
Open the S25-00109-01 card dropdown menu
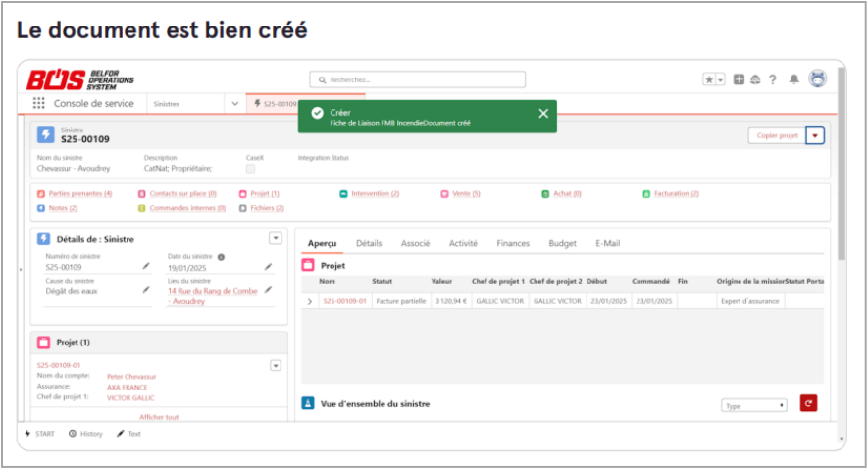(276, 366)
